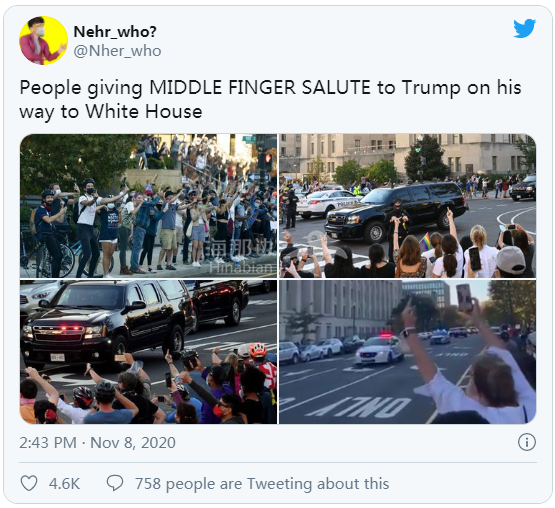Open replies via speech bubble icon

pos(115,483)
